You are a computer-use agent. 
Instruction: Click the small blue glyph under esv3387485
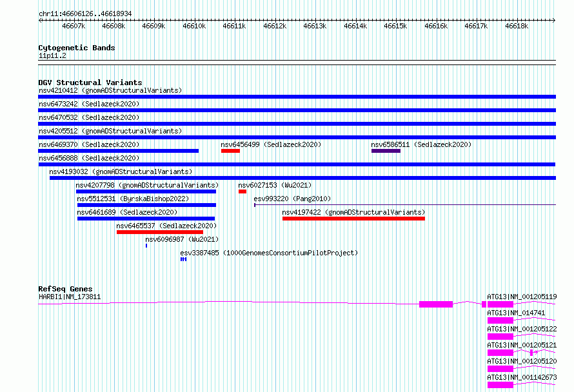tap(183, 259)
